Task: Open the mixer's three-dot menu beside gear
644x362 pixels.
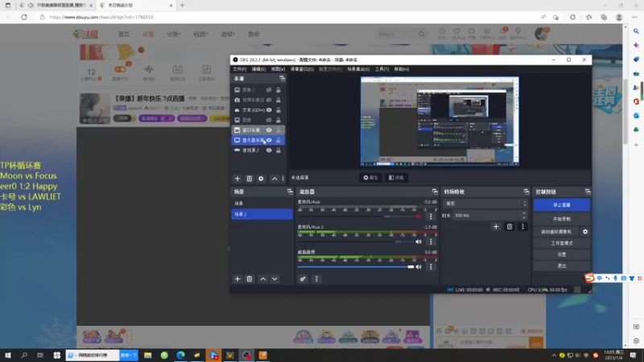Action: [x=316, y=279]
